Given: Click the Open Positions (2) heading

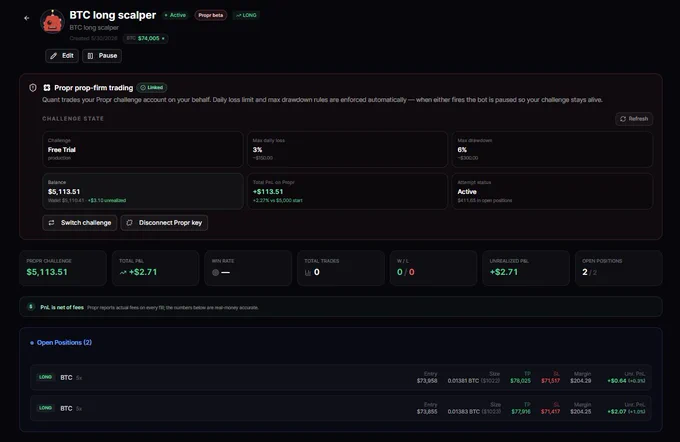Looking at the screenshot, I should (64, 342).
